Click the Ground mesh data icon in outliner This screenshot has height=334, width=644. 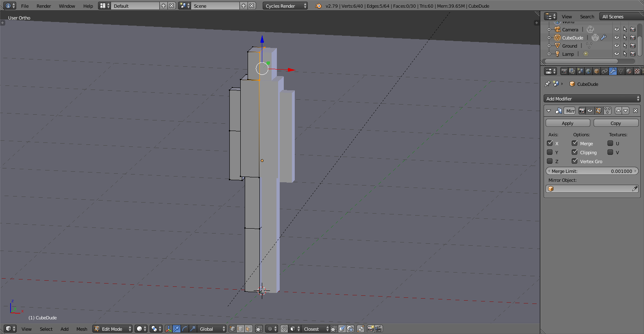(589, 46)
